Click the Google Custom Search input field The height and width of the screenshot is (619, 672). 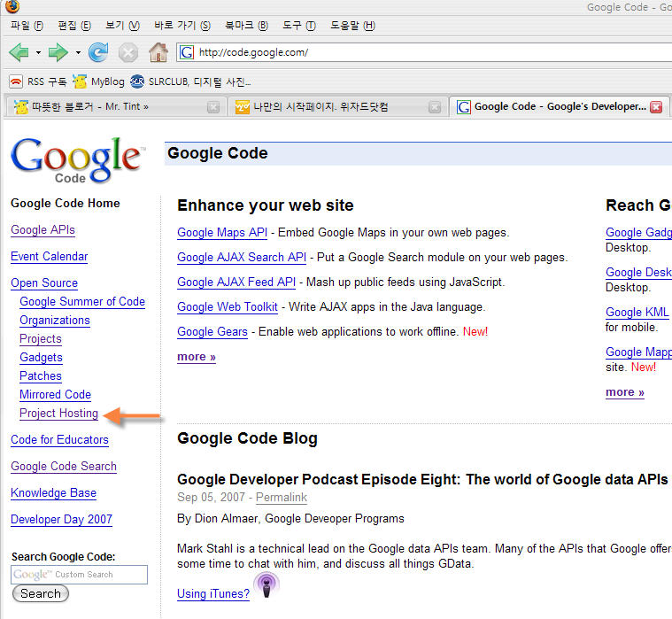tap(80, 575)
